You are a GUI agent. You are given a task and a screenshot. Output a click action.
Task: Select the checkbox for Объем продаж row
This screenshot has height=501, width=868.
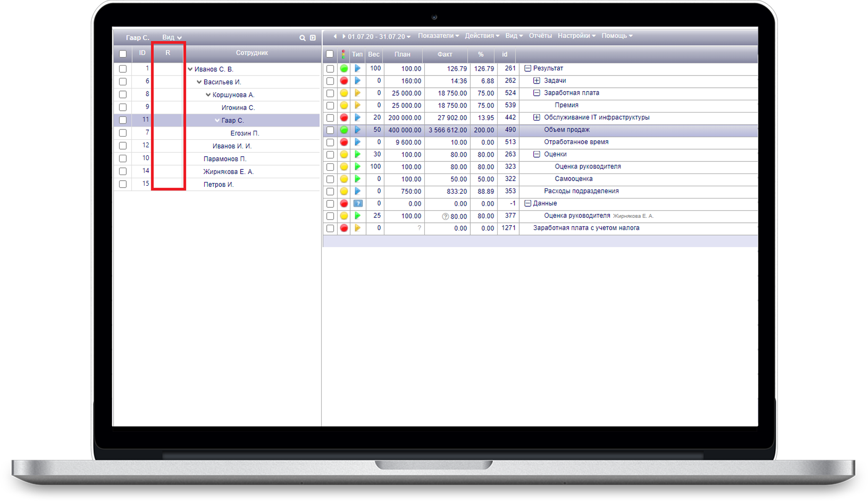[x=330, y=130]
